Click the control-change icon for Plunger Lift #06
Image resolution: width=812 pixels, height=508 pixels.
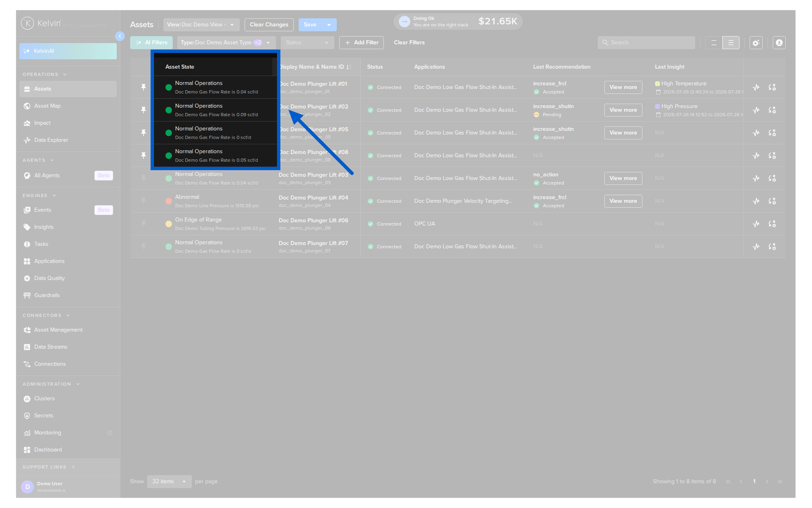point(772,224)
